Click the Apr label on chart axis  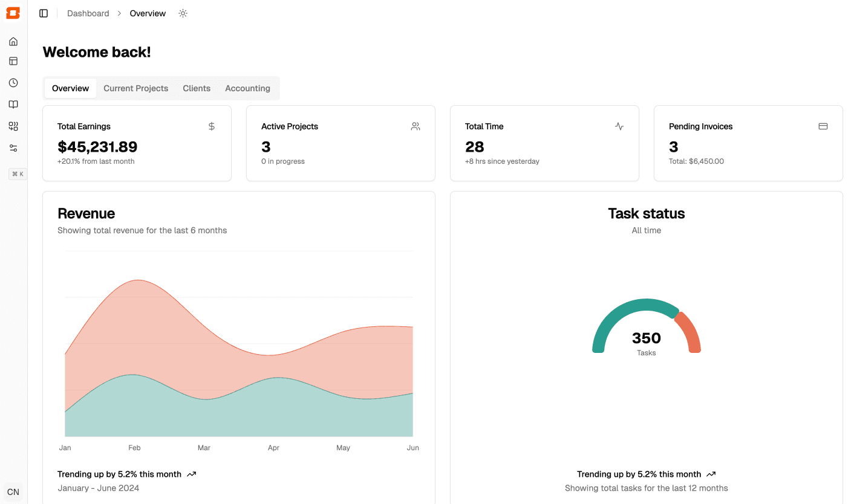pyautogui.click(x=273, y=448)
